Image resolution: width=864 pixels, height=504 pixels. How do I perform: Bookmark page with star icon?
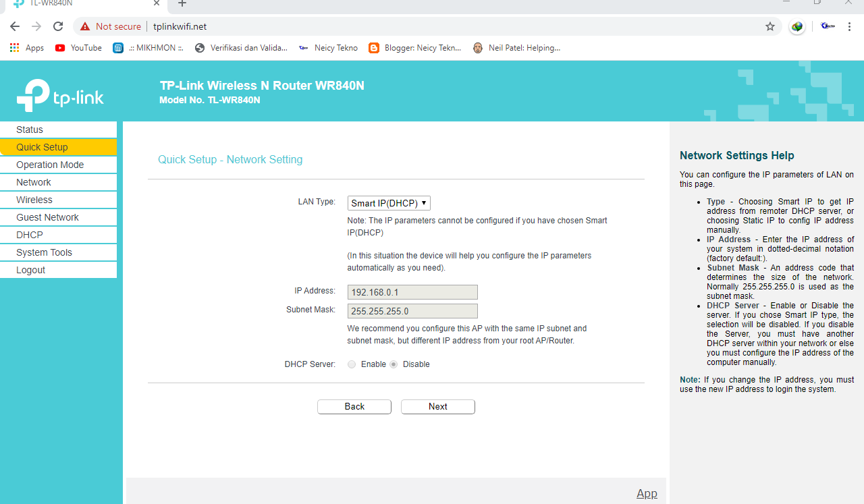tap(770, 26)
